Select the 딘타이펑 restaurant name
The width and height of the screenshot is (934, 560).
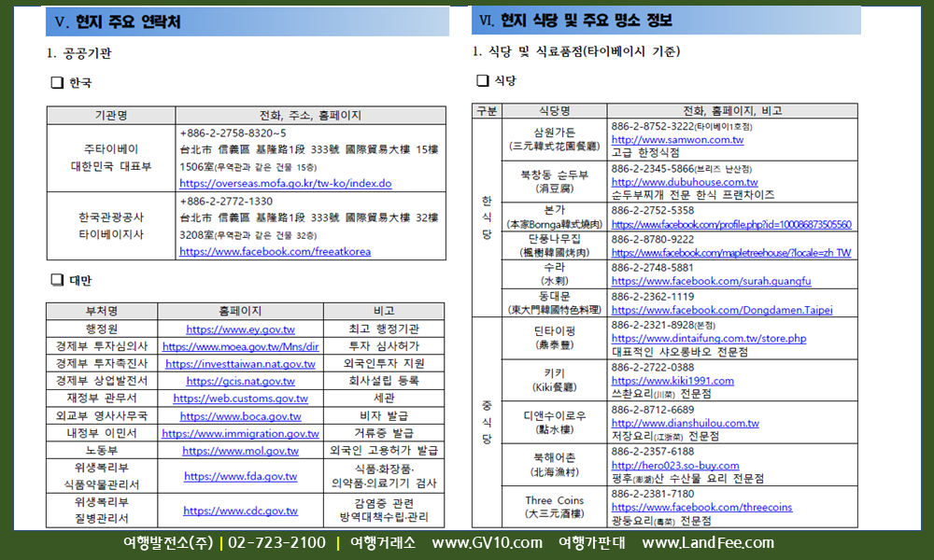[555, 331]
